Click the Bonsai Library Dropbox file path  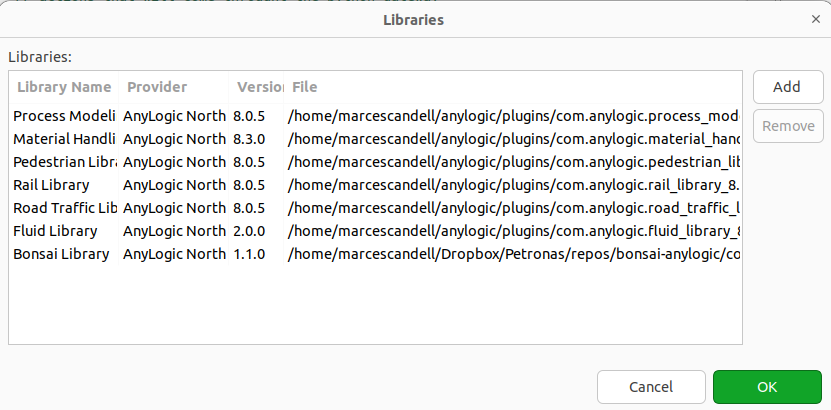click(x=514, y=254)
